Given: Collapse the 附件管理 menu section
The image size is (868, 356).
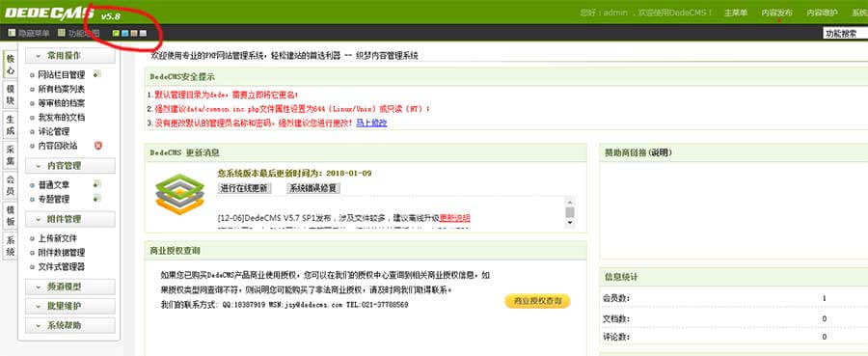Looking at the screenshot, I should tap(70, 219).
